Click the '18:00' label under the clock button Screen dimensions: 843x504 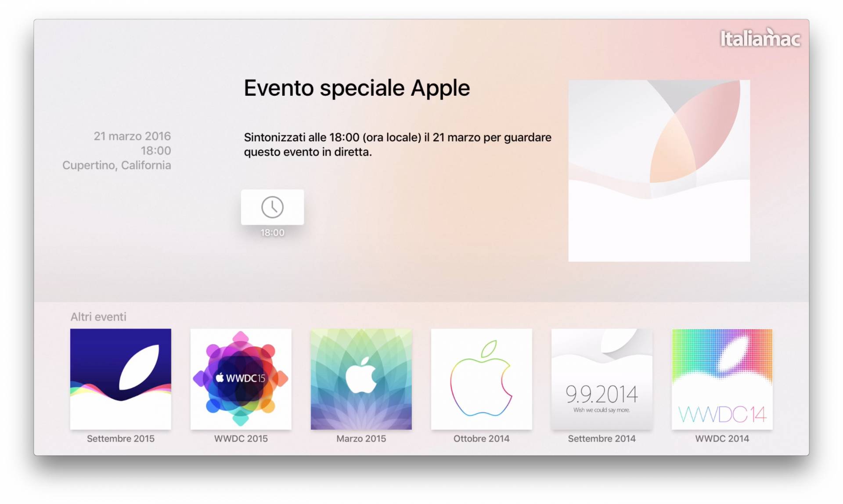coord(273,233)
